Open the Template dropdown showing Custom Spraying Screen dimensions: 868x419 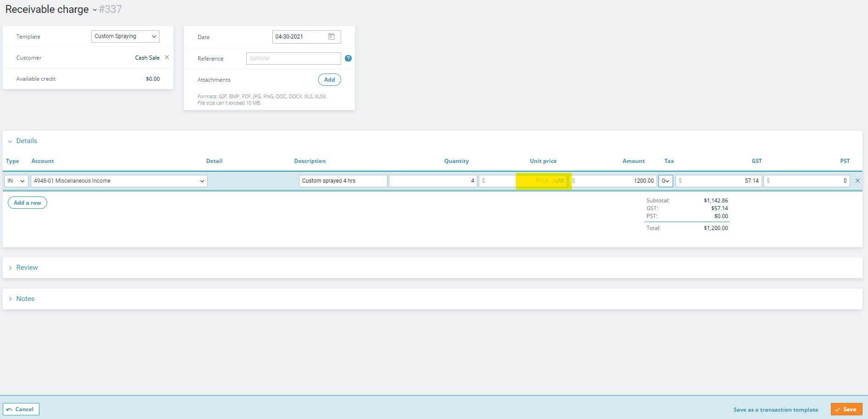[125, 37]
